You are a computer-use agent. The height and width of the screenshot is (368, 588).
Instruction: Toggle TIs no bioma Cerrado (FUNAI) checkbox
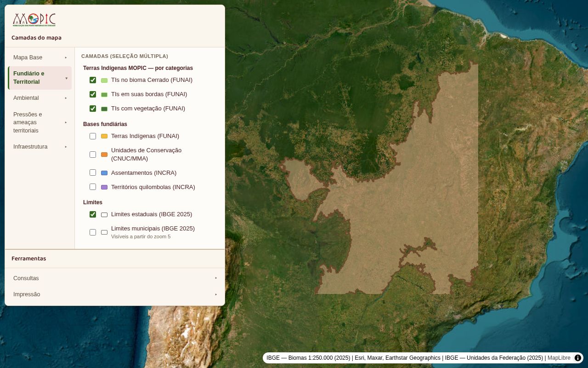93,80
